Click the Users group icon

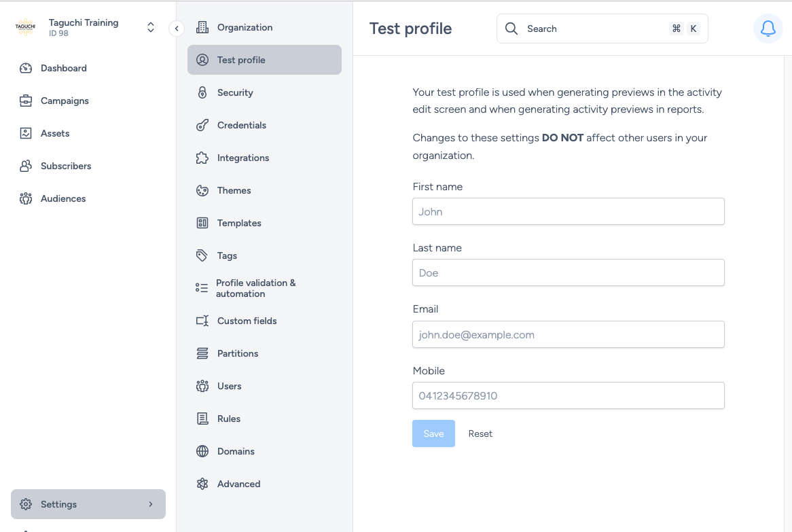[x=202, y=386]
